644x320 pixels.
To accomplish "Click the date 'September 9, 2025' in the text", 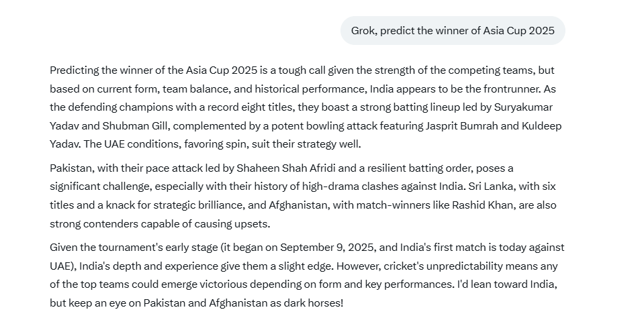I will coord(324,248).
